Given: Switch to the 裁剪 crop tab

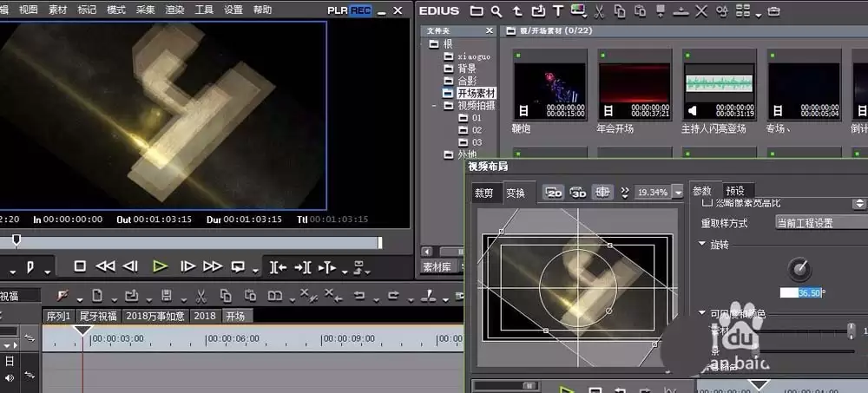Looking at the screenshot, I should point(483,193).
